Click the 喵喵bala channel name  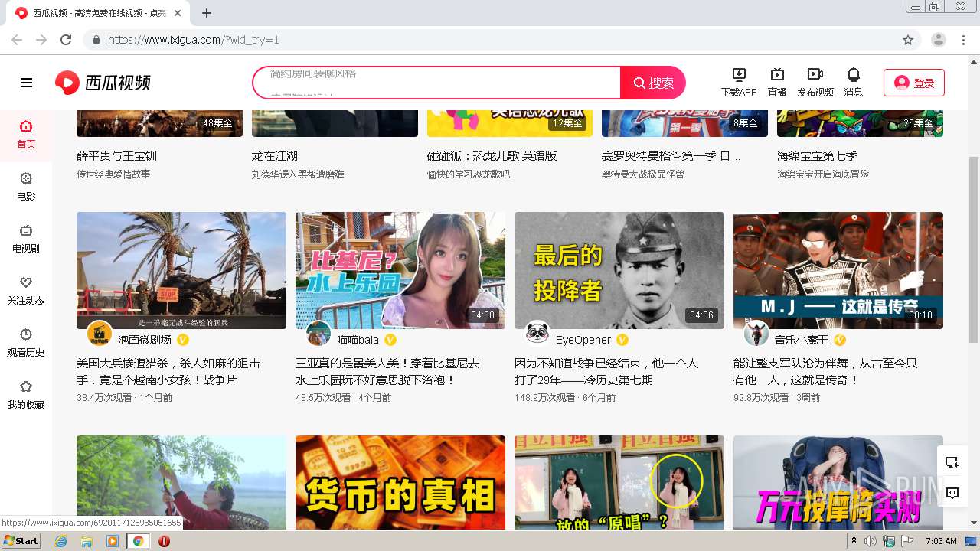click(358, 340)
